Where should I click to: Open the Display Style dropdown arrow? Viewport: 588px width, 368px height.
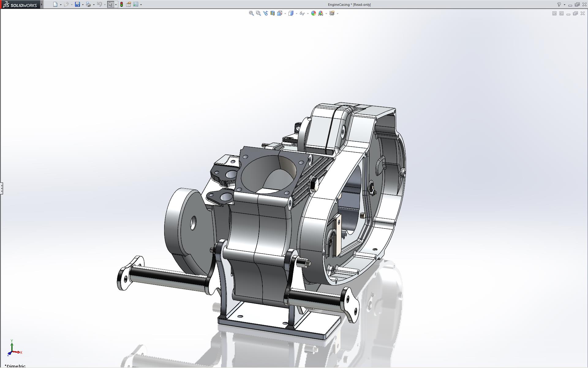[296, 13]
